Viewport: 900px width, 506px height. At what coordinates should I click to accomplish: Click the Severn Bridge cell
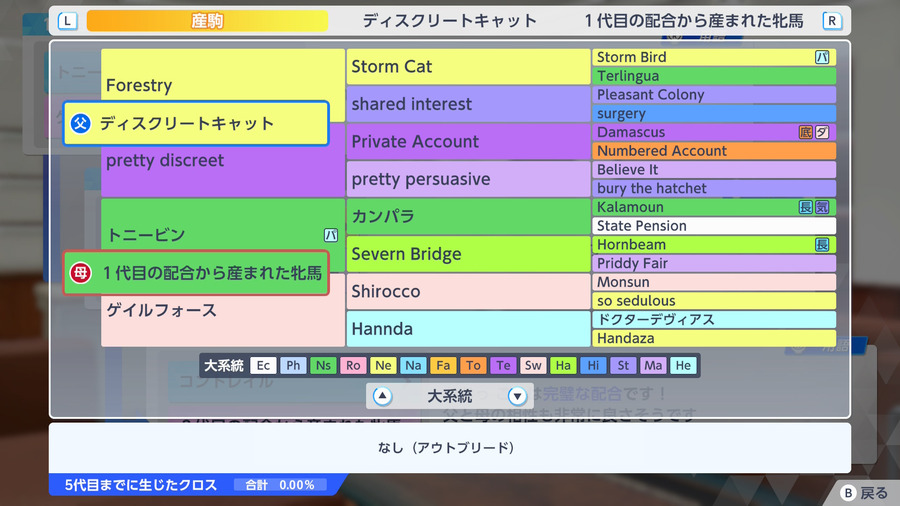pyautogui.click(x=468, y=254)
